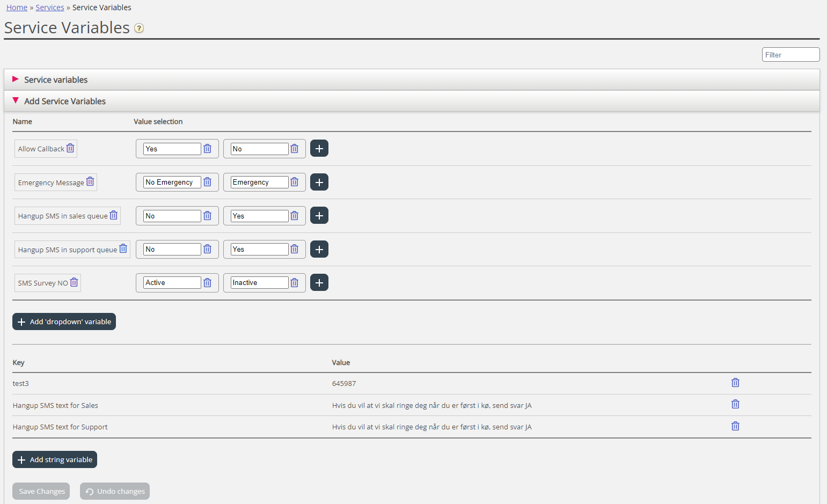Remove 'No Emergency' value option
Screen dimensions: 827x504
[208, 182]
